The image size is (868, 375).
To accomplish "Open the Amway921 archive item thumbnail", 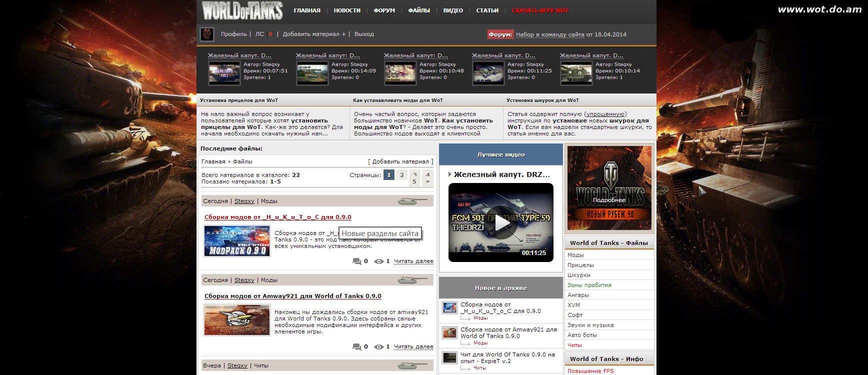I will 449,332.
